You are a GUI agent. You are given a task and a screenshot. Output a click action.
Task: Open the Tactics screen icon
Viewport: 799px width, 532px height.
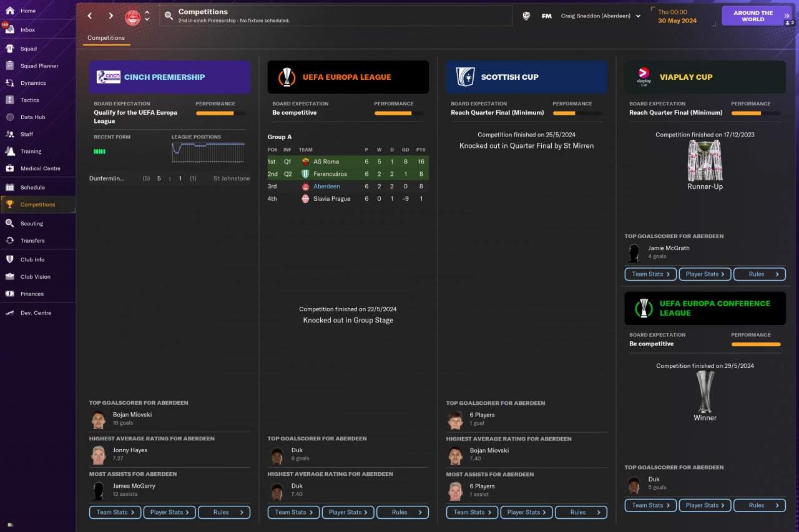[10, 100]
